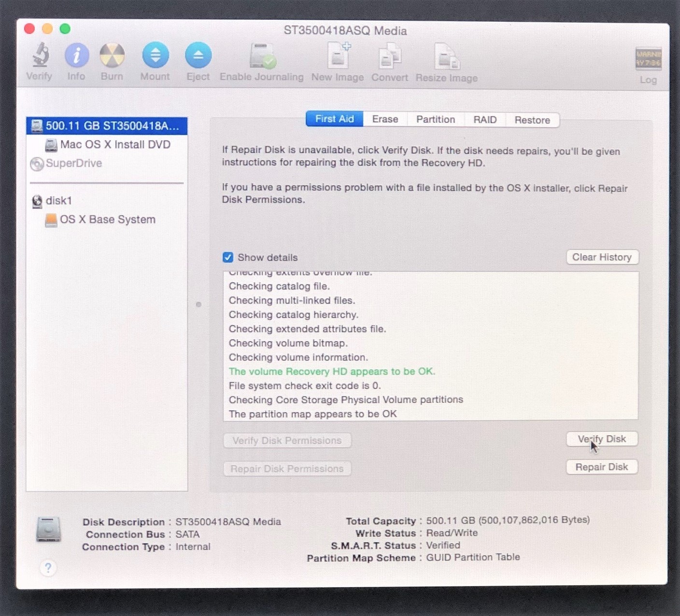Click the 'Checking volume bitmap.' log line
This screenshot has height=616, width=680.
tap(288, 343)
